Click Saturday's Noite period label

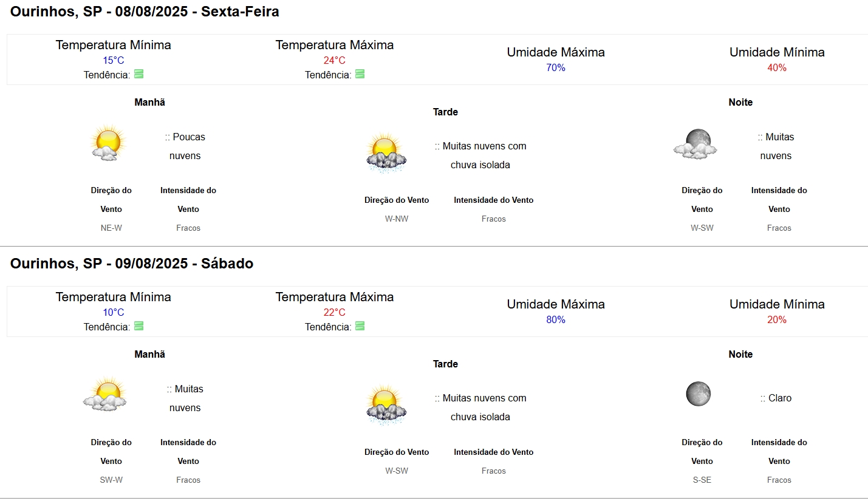tap(740, 354)
